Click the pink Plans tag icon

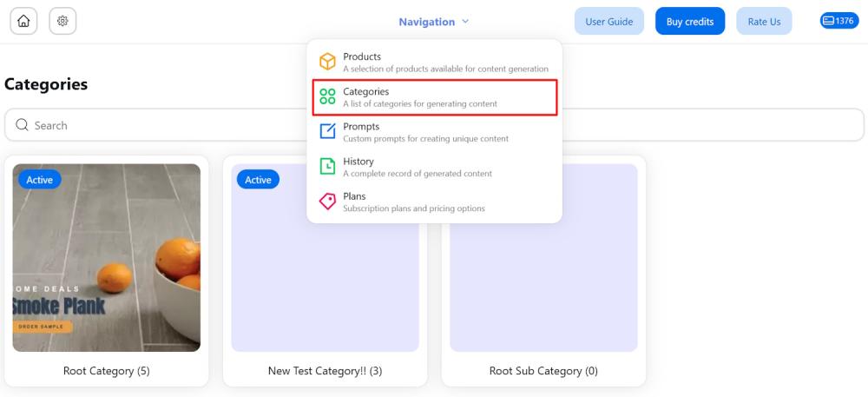pos(327,201)
